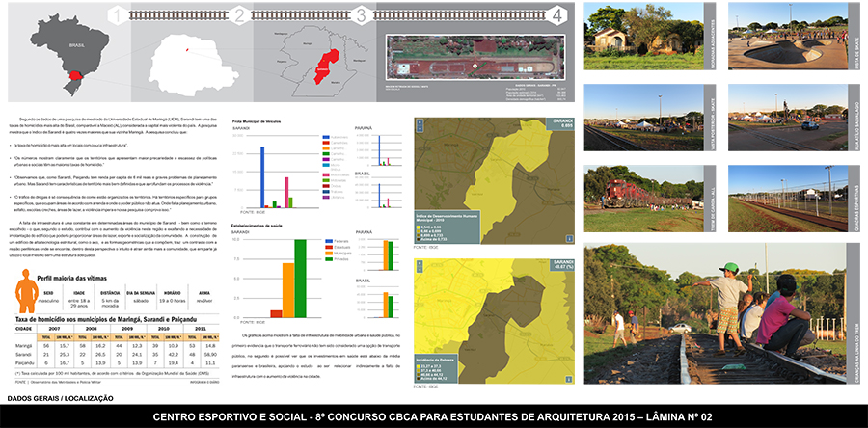Click hexagon step number 1
Image resolution: width=868 pixels, height=428 pixels.
[118, 15]
